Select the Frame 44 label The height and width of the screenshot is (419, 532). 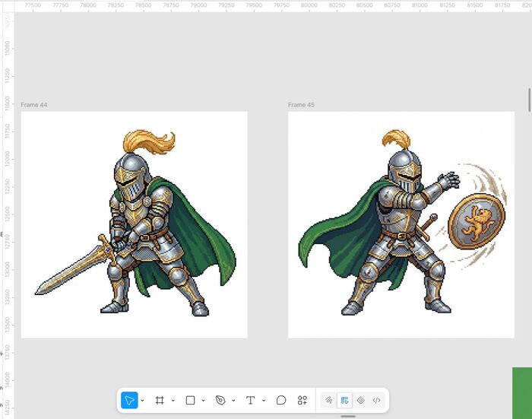34,105
